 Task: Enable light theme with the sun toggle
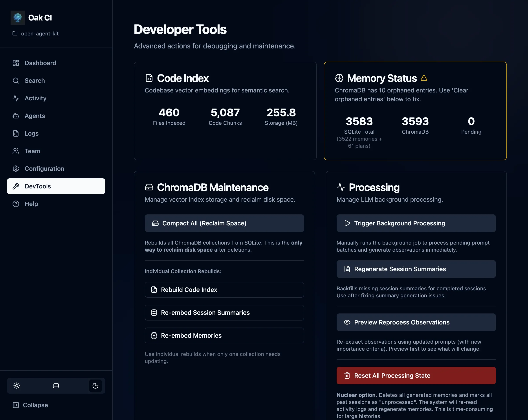pos(16,385)
